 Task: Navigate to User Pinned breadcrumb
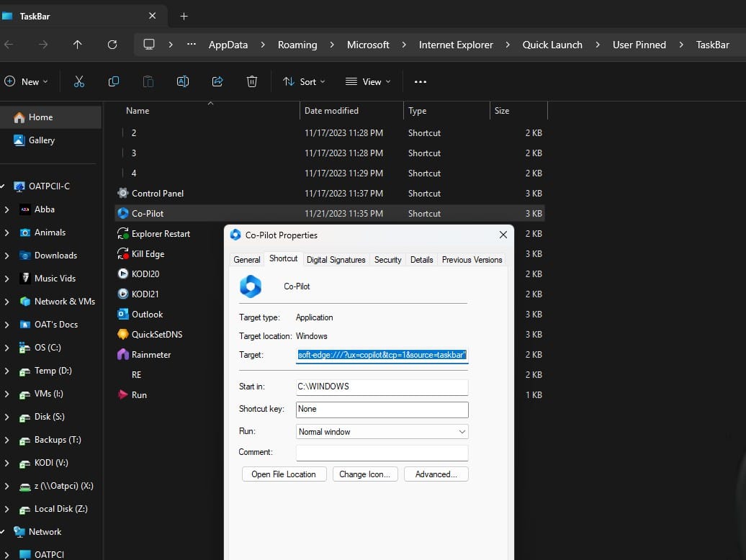tap(639, 45)
